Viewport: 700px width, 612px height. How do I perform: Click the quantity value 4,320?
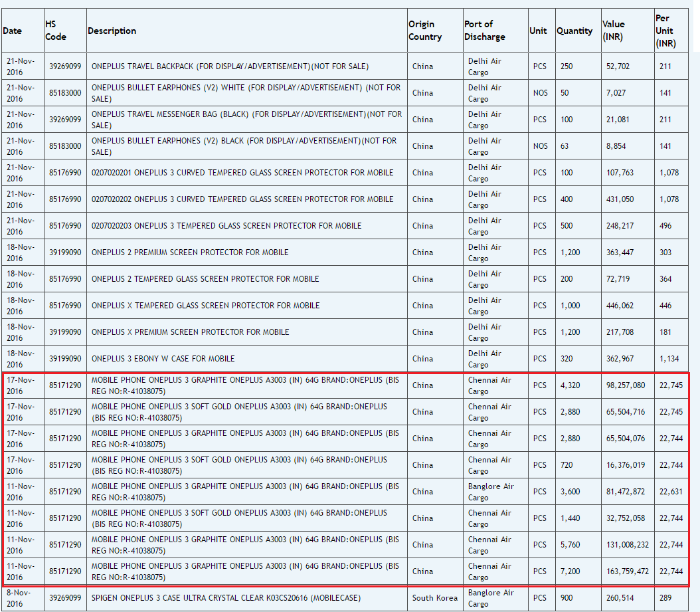(570, 385)
